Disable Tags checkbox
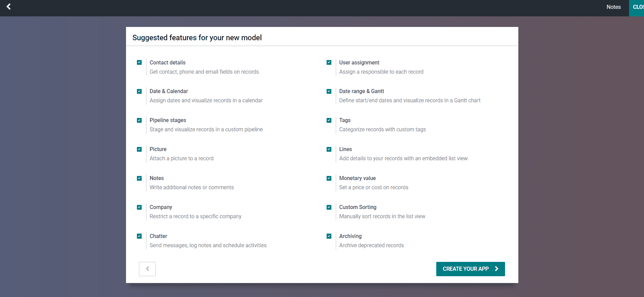Image resolution: width=644 pixels, height=297 pixels. (x=329, y=120)
